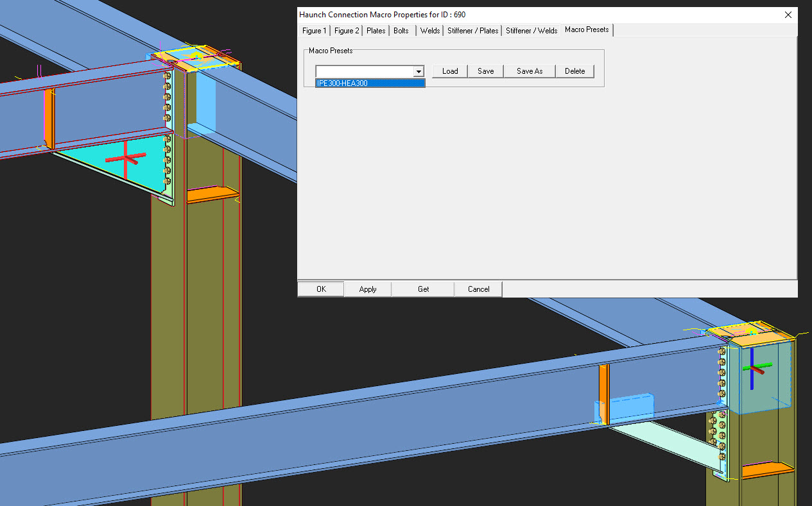This screenshot has width=812, height=506.
Task: Click Save As to store new preset
Action: (x=530, y=71)
